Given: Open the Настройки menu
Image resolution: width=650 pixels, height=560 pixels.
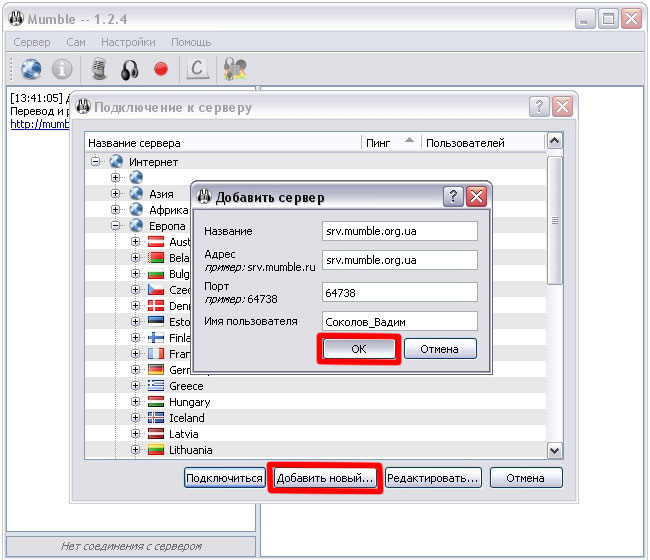Looking at the screenshot, I should click(x=128, y=42).
